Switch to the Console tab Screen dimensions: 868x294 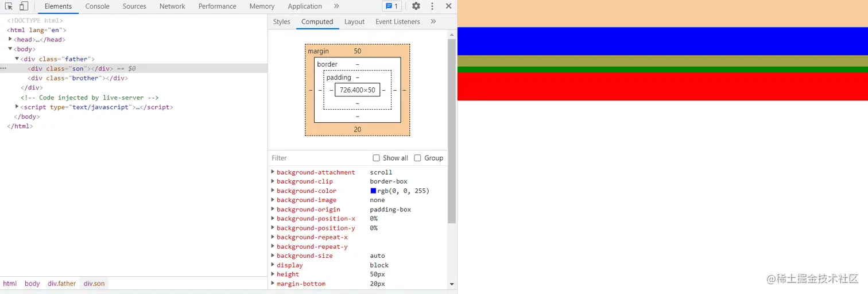coord(97,6)
